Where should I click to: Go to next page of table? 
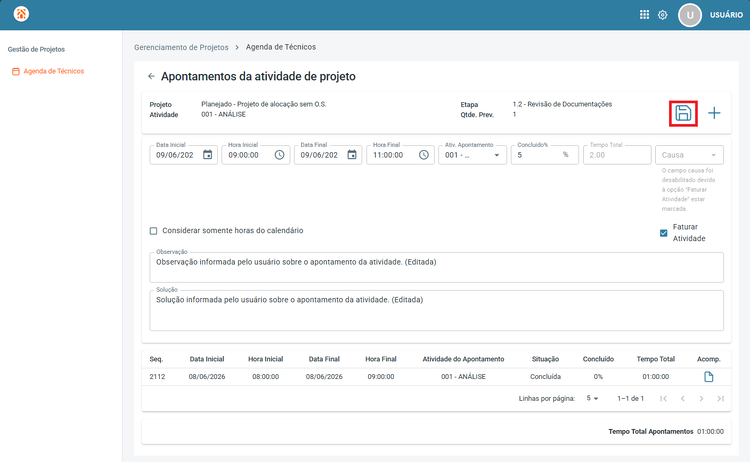pos(701,398)
